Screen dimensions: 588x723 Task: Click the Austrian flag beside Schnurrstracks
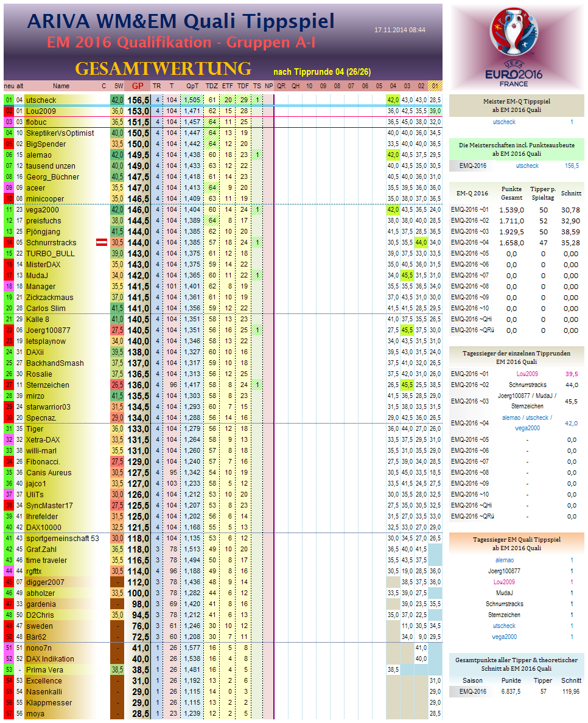coord(102,243)
